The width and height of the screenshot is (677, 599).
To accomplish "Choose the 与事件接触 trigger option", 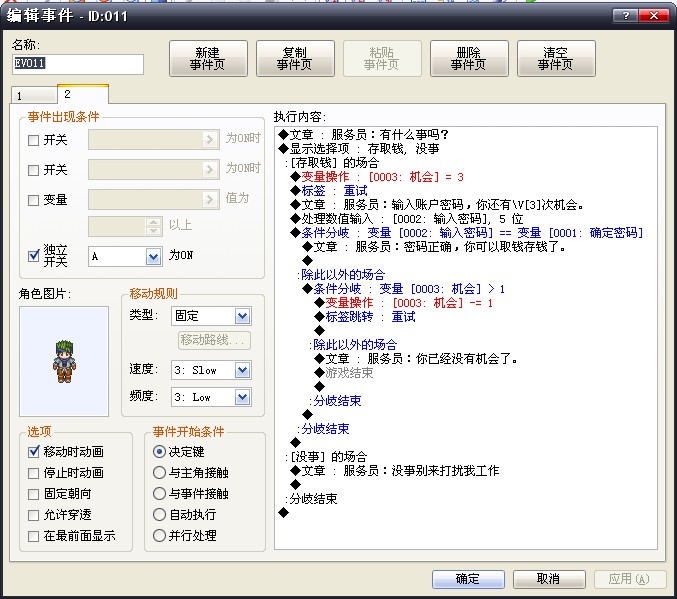I will click(159, 494).
